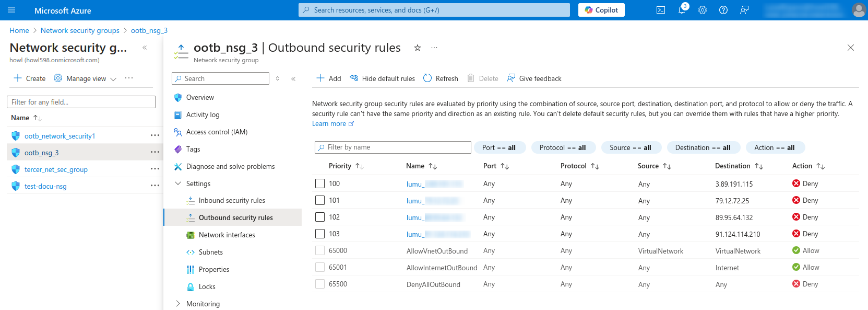
Task: Tick the checkbox for priority 100 rule
Action: click(320, 183)
